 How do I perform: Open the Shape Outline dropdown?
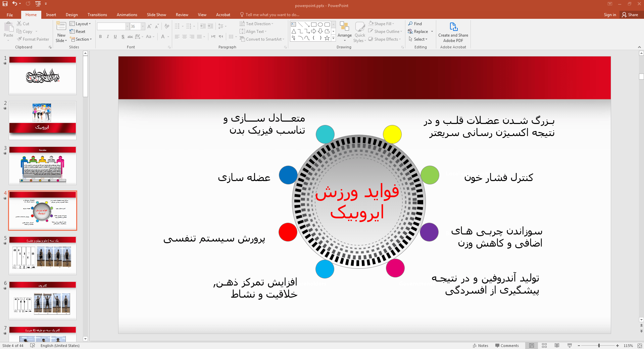[x=385, y=32]
